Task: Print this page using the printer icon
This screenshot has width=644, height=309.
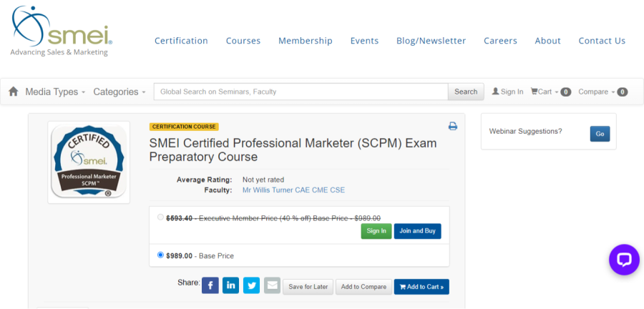Action: 453,126
